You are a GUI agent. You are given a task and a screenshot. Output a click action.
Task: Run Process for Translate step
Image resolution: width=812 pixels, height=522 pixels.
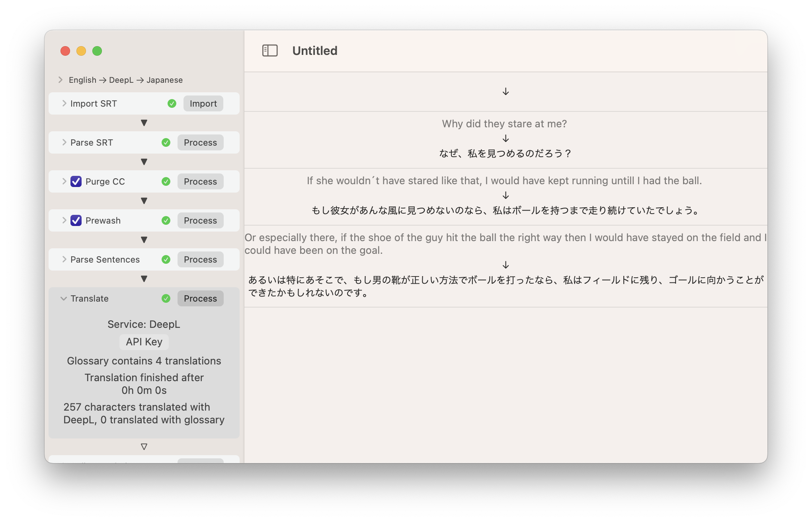[200, 298]
